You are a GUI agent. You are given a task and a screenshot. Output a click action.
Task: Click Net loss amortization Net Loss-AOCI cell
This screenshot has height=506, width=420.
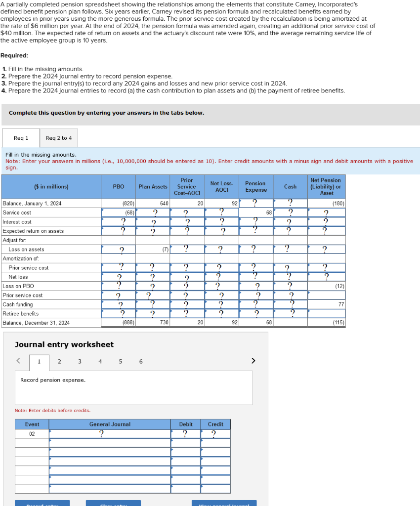(x=222, y=277)
